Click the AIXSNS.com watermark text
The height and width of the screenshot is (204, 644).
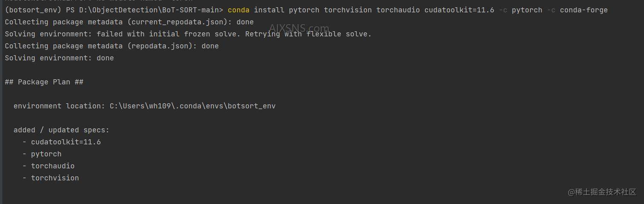coord(299,28)
